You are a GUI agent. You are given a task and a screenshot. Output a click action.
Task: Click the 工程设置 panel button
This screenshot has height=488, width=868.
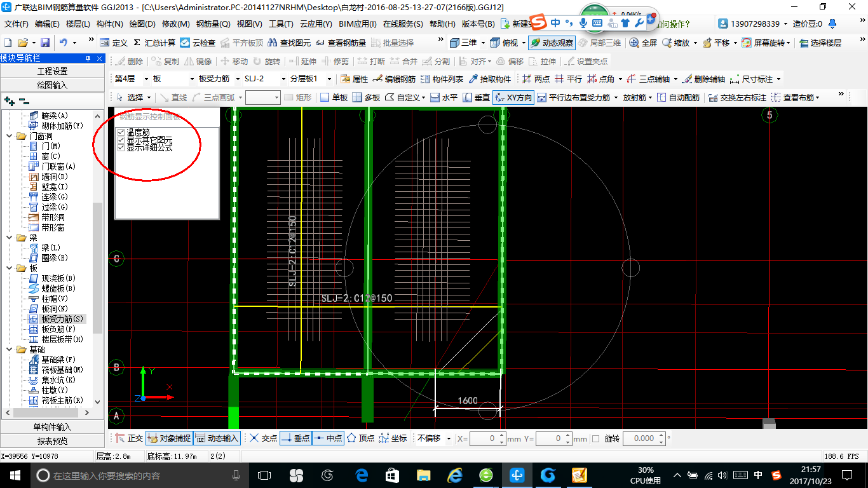pos(52,71)
